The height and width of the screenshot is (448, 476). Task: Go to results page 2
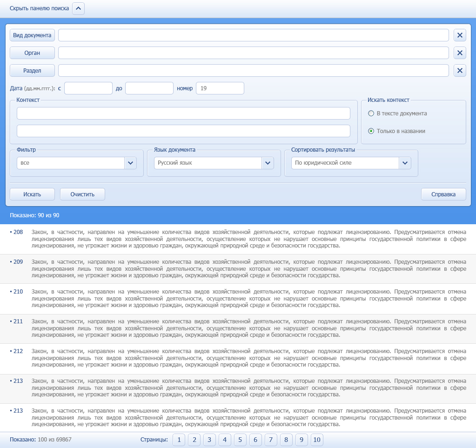pos(194,440)
